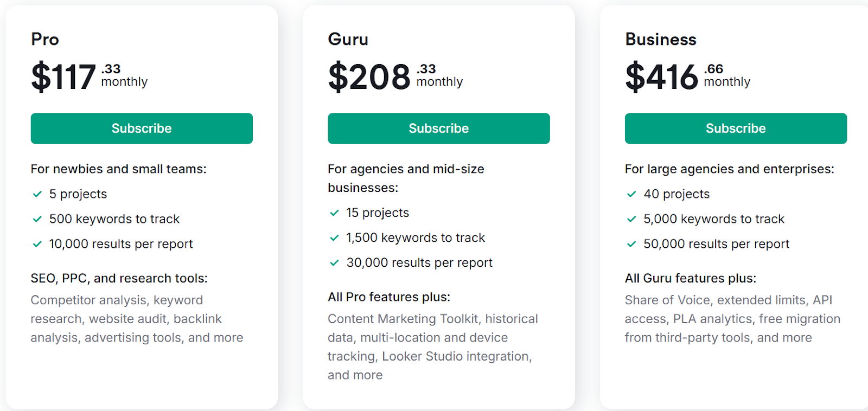This screenshot has width=868, height=411.
Task: Click the Subscribe button for the Guru plan
Action: [438, 129]
